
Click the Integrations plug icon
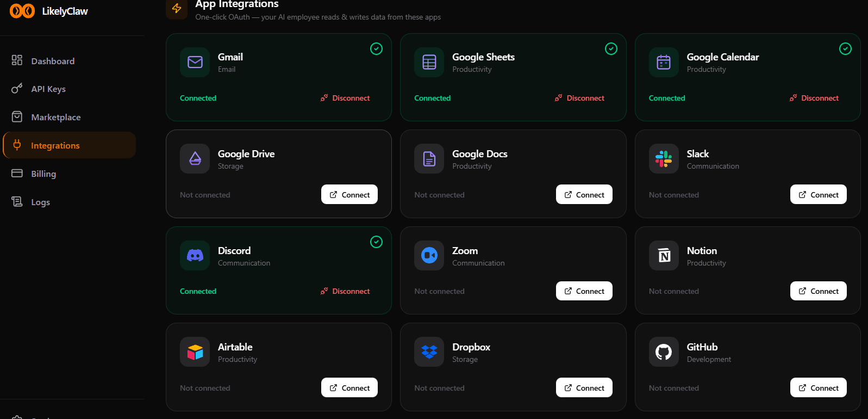tap(17, 145)
